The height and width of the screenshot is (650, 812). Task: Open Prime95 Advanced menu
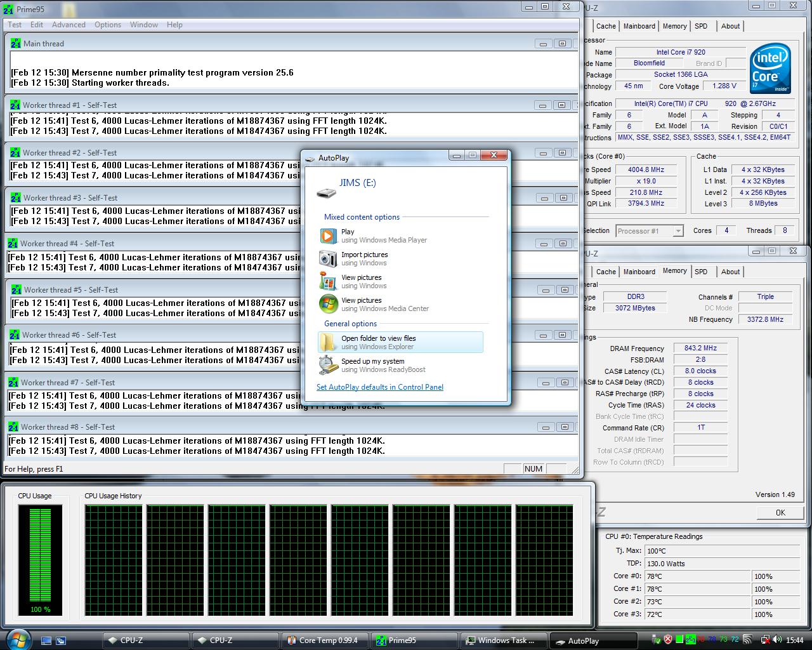tap(69, 25)
